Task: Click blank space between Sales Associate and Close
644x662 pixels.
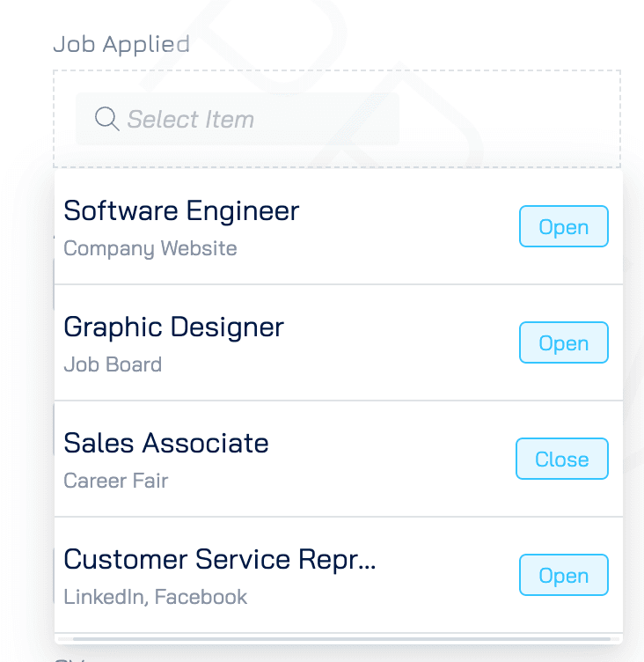Action: click(x=392, y=459)
